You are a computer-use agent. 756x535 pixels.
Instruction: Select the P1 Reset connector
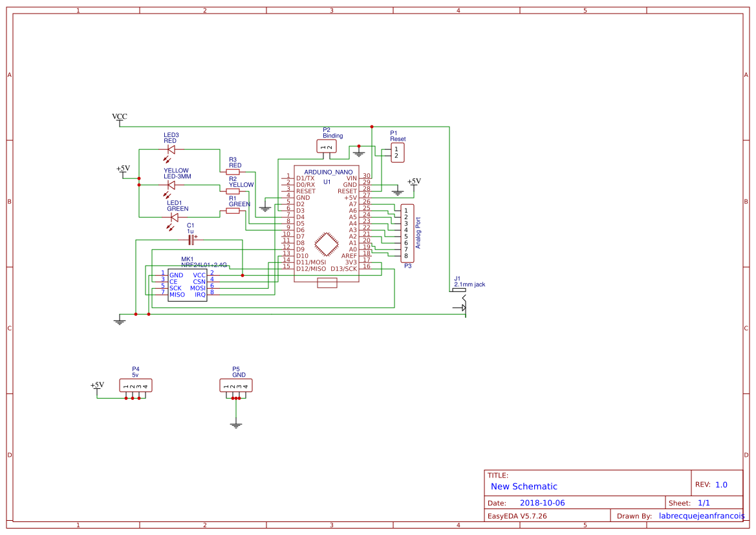coord(397,152)
